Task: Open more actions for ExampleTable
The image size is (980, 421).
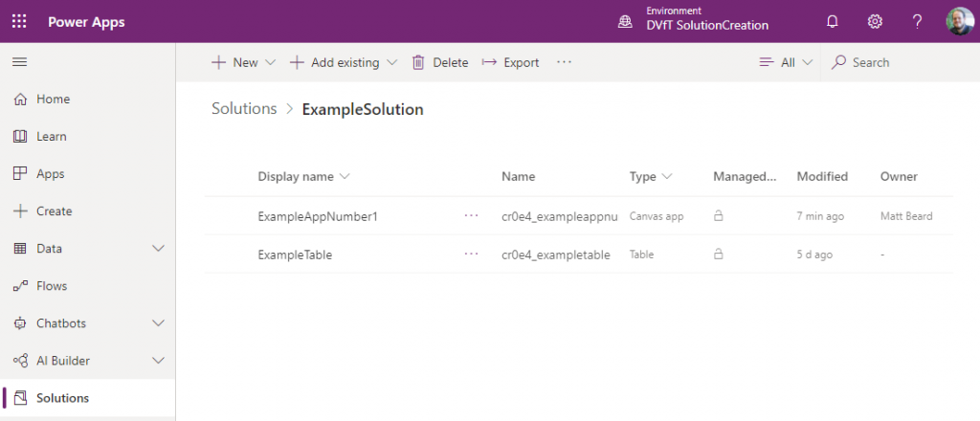Action: [x=471, y=255]
